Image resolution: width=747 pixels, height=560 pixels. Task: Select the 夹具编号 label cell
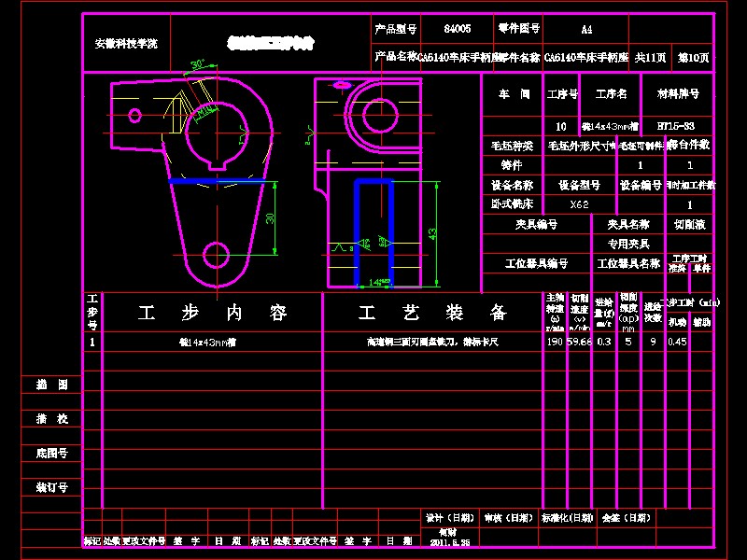coord(536,224)
